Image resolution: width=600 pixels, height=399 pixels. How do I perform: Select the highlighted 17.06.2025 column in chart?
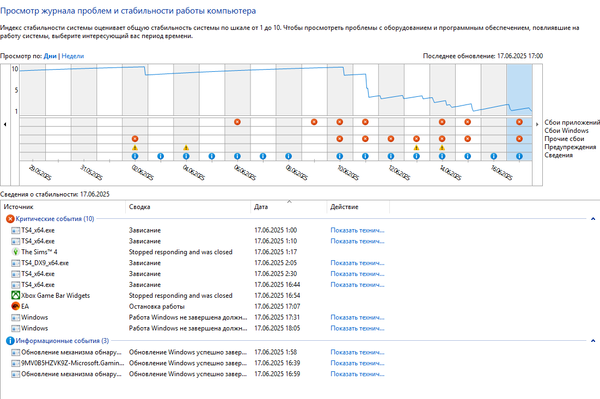pos(519,112)
